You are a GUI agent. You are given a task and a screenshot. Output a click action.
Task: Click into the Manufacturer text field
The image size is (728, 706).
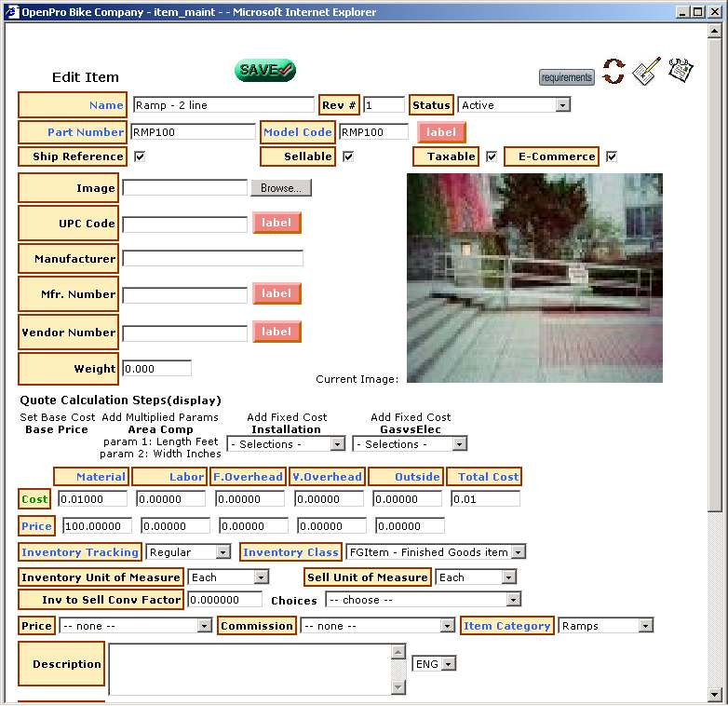coord(212,259)
